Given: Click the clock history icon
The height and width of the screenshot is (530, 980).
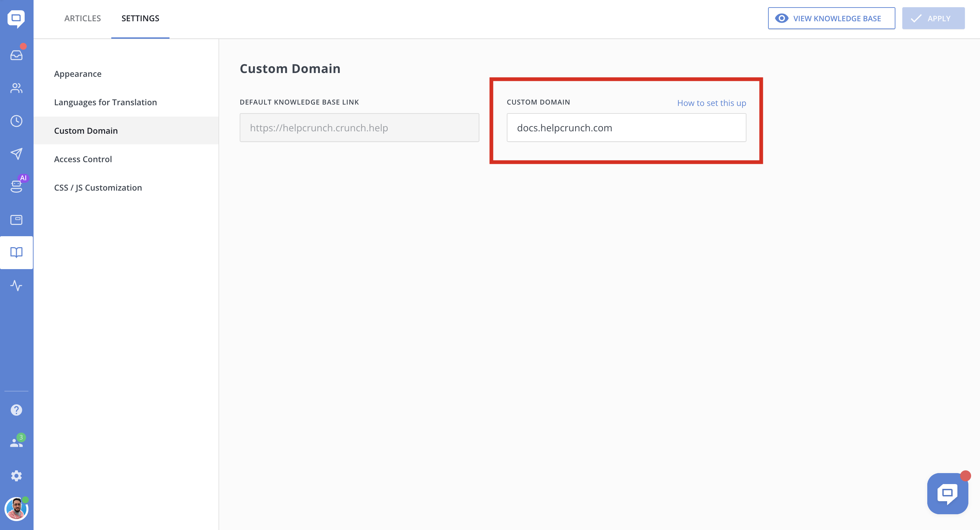Looking at the screenshot, I should [16, 121].
